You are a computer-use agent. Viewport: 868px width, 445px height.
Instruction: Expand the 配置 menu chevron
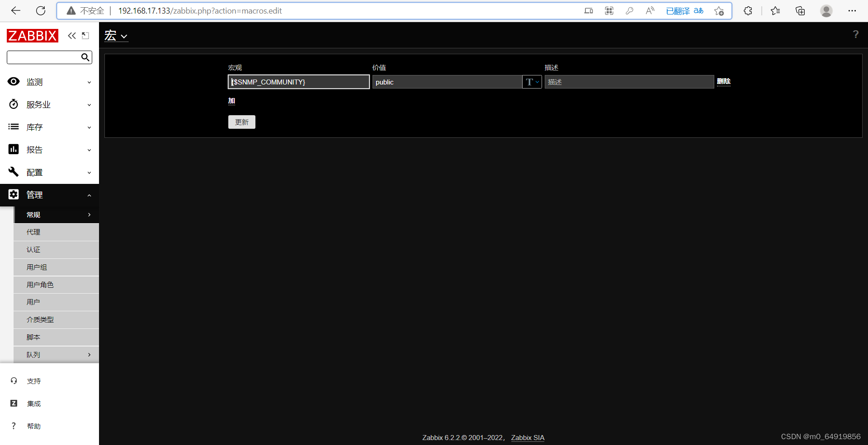89,173
